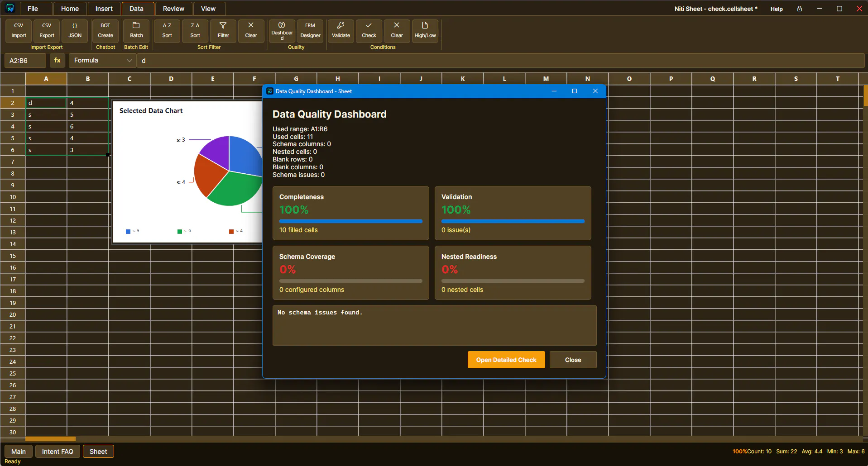Click the Completeness progress bar
This screenshot has height=466, width=868.
pos(351,221)
